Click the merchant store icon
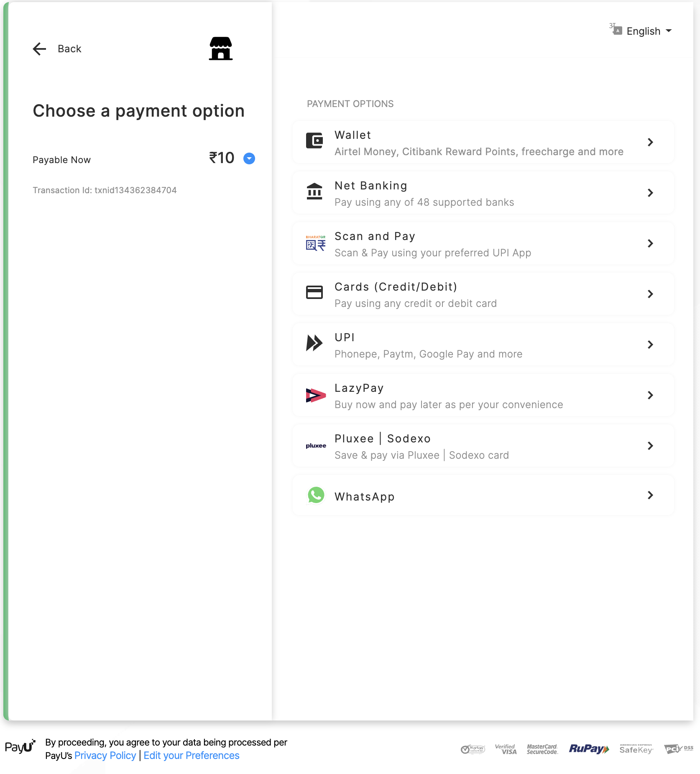The image size is (700, 774). tap(221, 49)
